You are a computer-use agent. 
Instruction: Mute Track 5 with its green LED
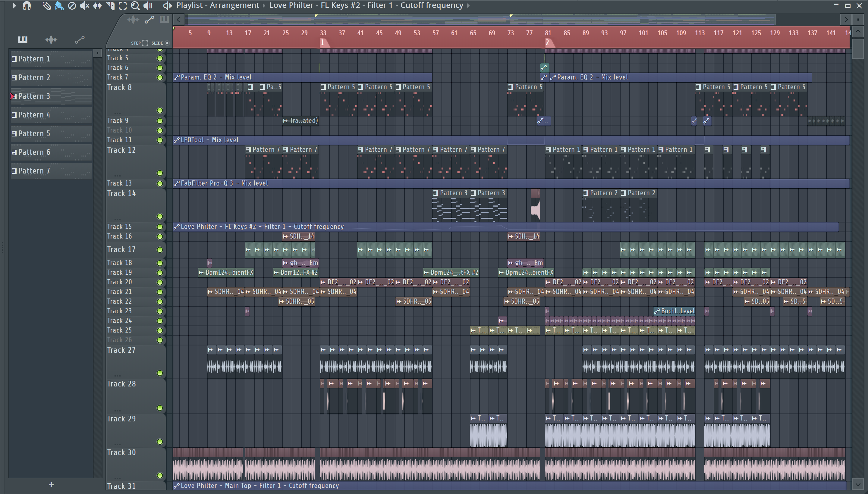pos(159,58)
